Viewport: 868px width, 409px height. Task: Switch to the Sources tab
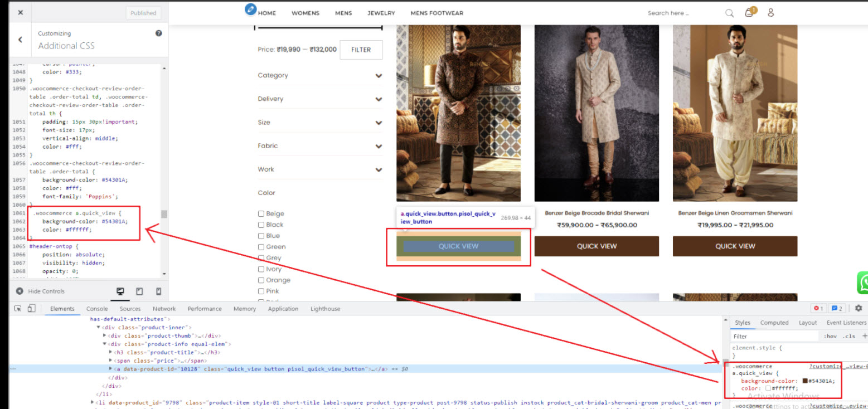(x=130, y=309)
